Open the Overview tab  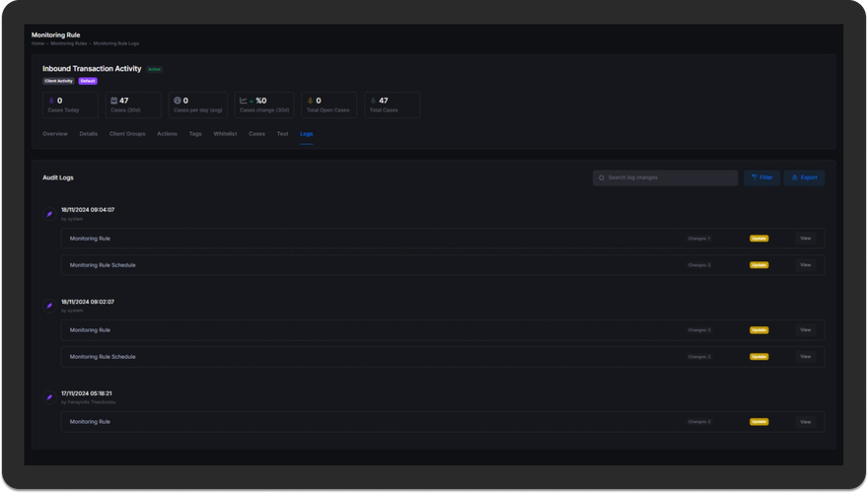55,134
